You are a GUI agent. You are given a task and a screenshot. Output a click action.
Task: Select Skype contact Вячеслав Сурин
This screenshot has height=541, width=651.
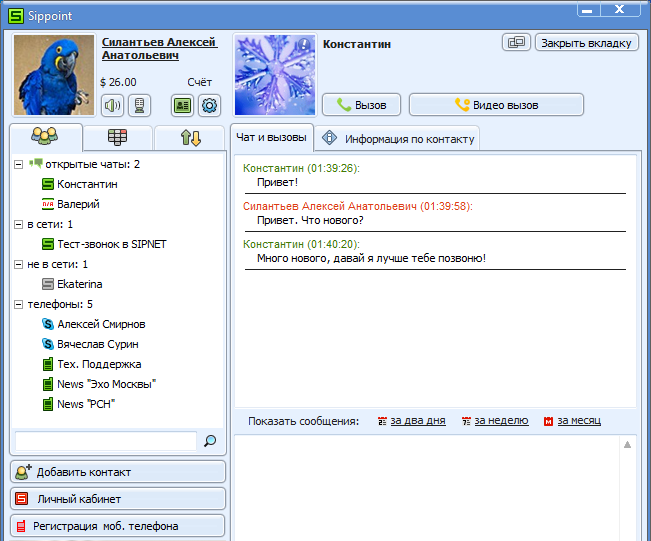91,344
